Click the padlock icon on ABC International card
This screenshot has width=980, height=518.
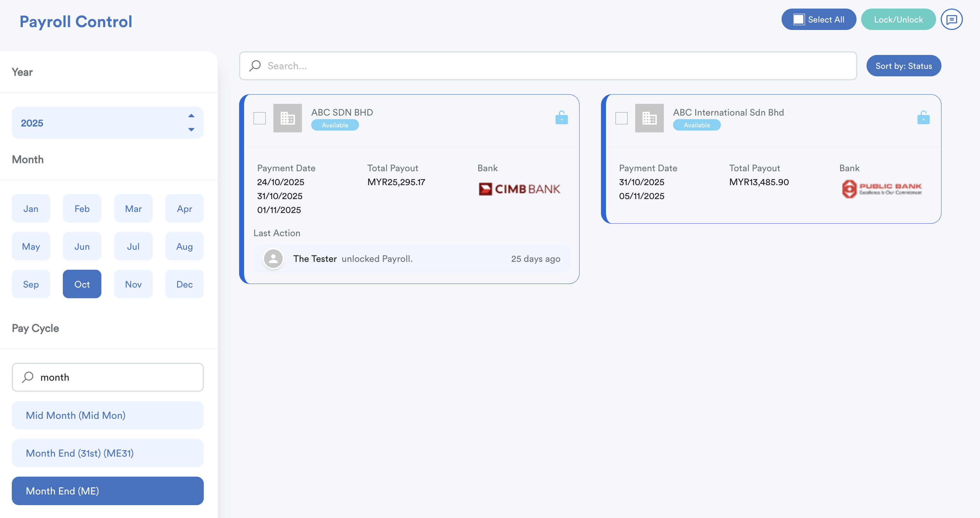click(923, 118)
